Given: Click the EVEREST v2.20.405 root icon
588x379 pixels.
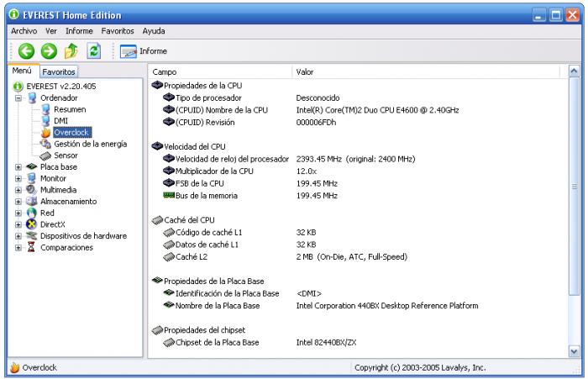Looking at the screenshot, I should [x=18, y=87].
